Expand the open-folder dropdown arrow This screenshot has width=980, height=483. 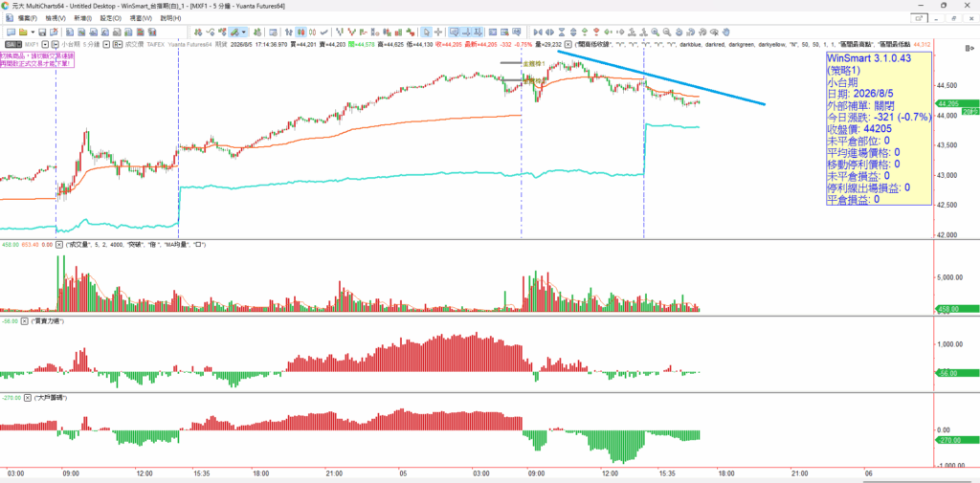pyautogui.click(x=33, y=32)
